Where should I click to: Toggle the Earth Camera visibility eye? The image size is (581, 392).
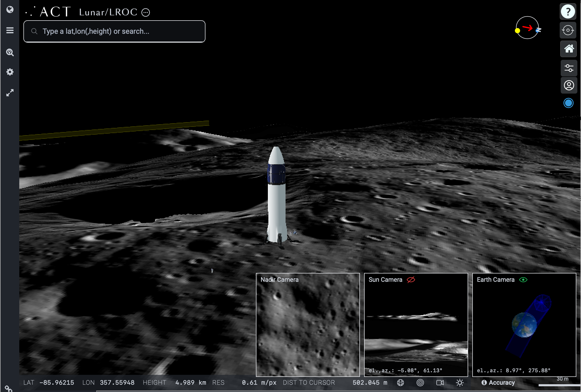(x=523, y=280)
